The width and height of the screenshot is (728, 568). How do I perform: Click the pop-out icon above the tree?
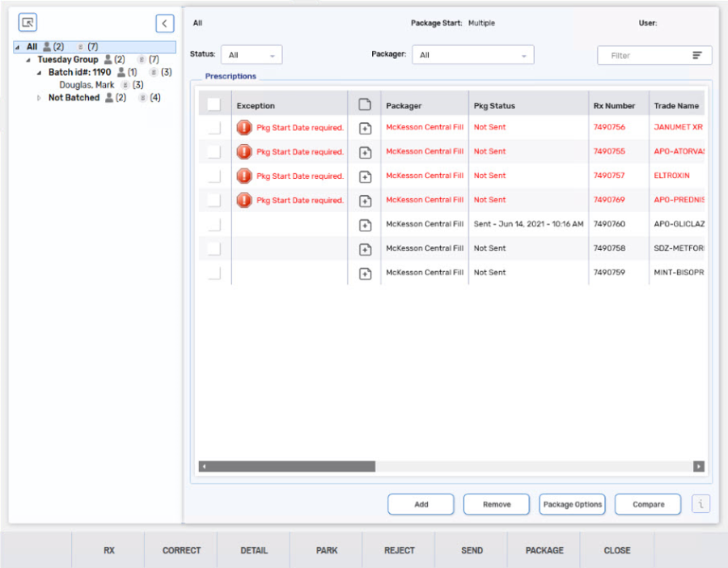tap(28, 23)
